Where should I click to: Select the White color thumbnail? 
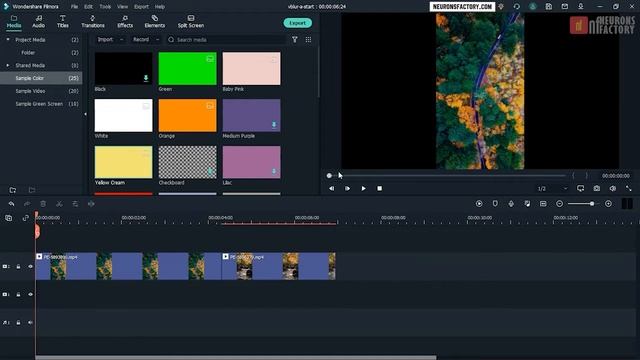coord(123,116)
